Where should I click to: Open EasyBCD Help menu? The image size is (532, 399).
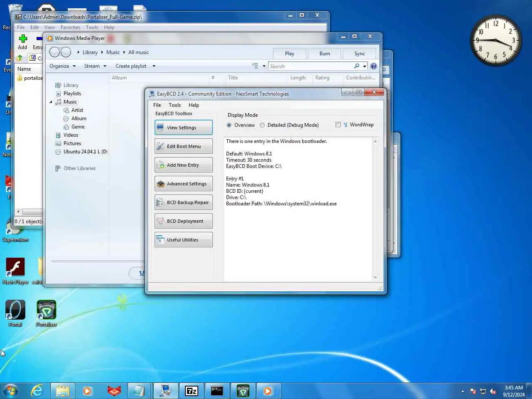tap(194, 105)
